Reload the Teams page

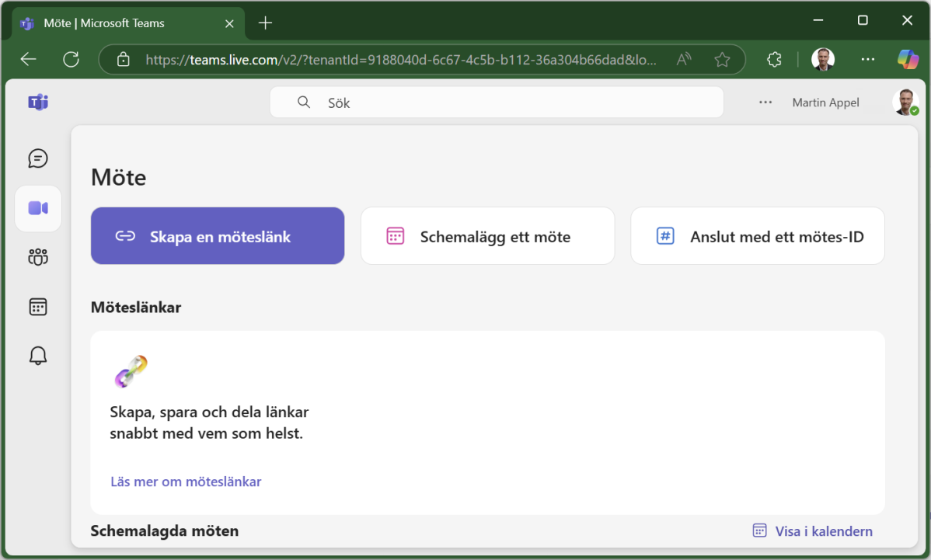(71, 59)
